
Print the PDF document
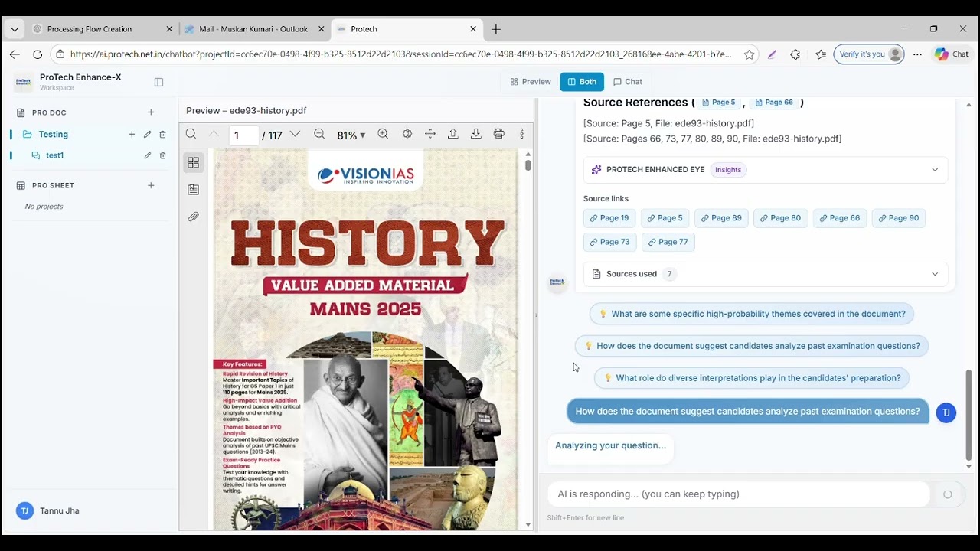pyautogui.click(x=499, y=134)
